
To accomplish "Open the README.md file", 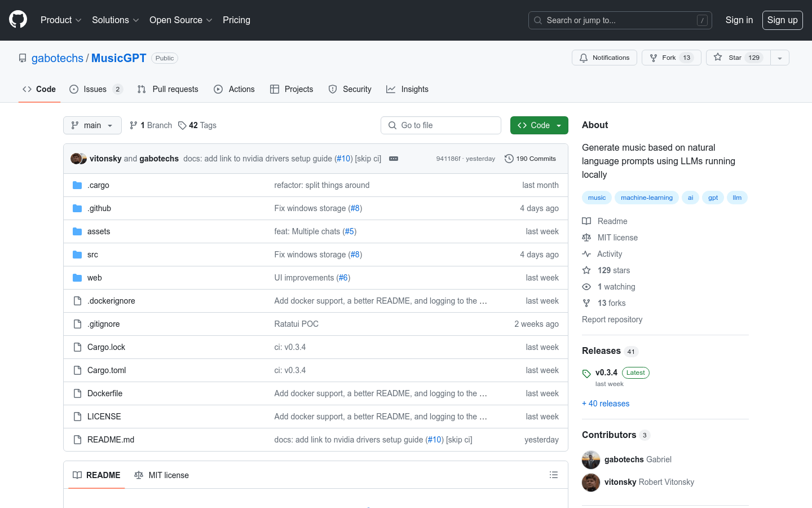I will coord(111,440).
